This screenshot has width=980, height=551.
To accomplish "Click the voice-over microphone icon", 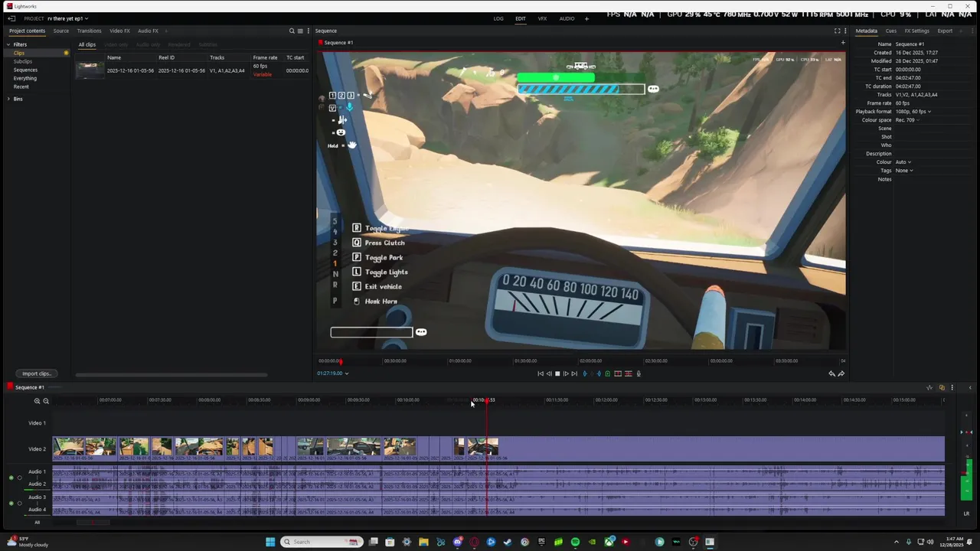I will [x=639, y=373].
